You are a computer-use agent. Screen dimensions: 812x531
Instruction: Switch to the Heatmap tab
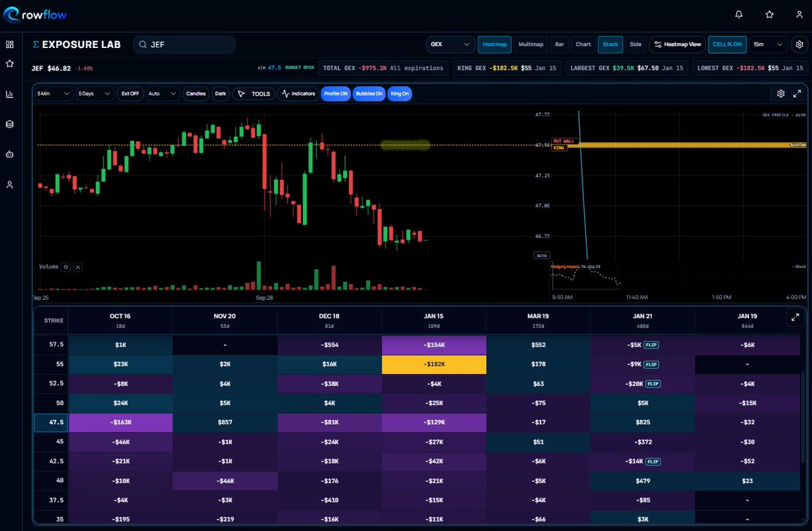[495, 45]
